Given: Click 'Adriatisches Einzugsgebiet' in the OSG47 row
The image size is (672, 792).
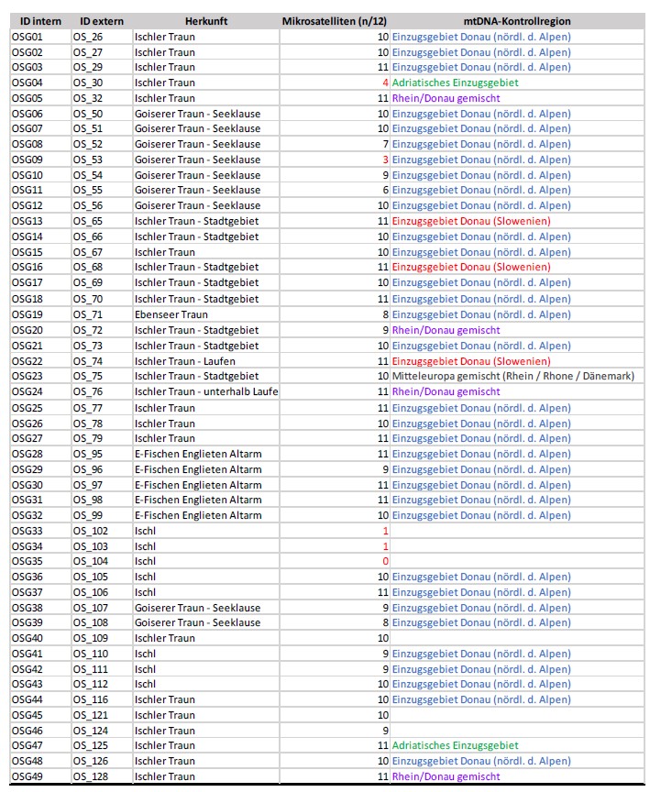Looking at the screenshot, I should coord(455,745).
